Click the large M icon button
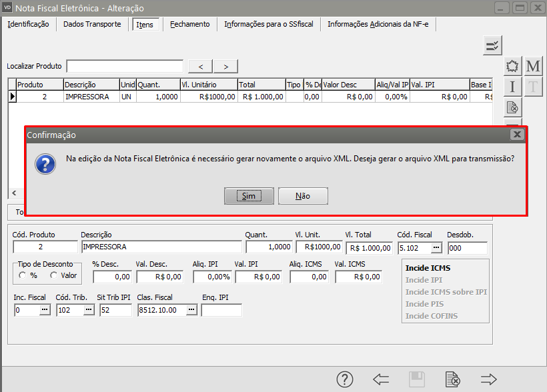 point(533,66)
